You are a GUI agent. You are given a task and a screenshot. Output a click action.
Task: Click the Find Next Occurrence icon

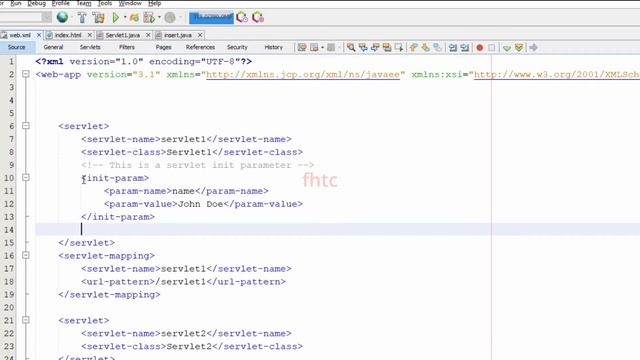tap(375, 48)
